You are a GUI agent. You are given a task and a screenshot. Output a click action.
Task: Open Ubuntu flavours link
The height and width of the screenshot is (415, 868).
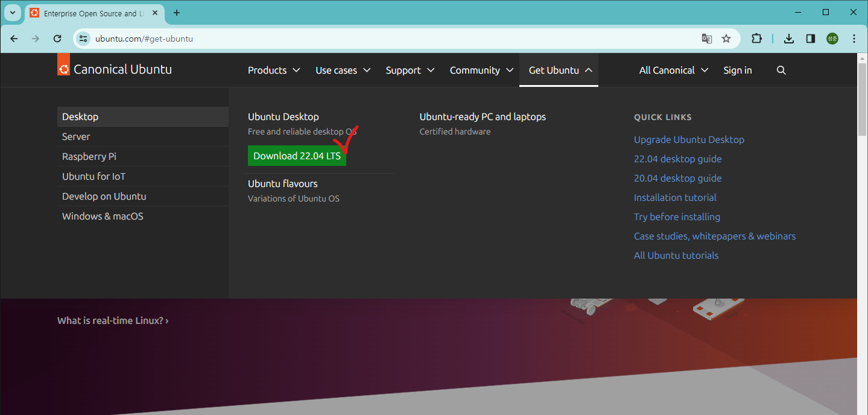coord(283,183)
